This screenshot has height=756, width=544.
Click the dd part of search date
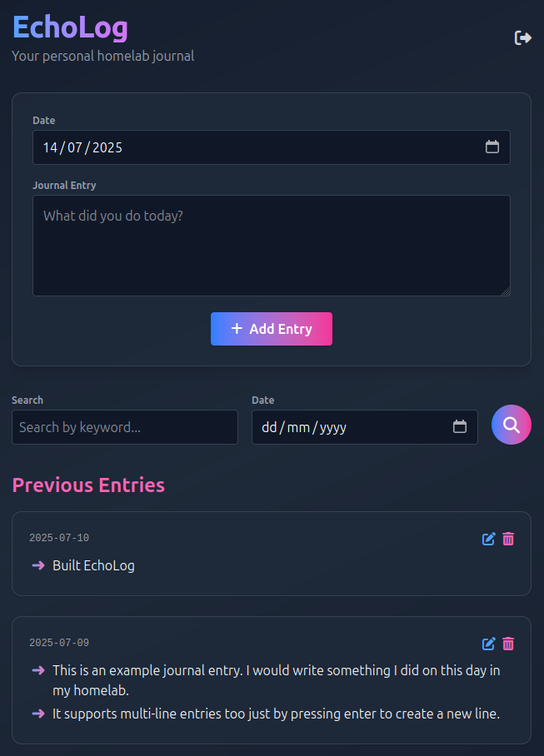pyautogui.click(x=269, y=427)
